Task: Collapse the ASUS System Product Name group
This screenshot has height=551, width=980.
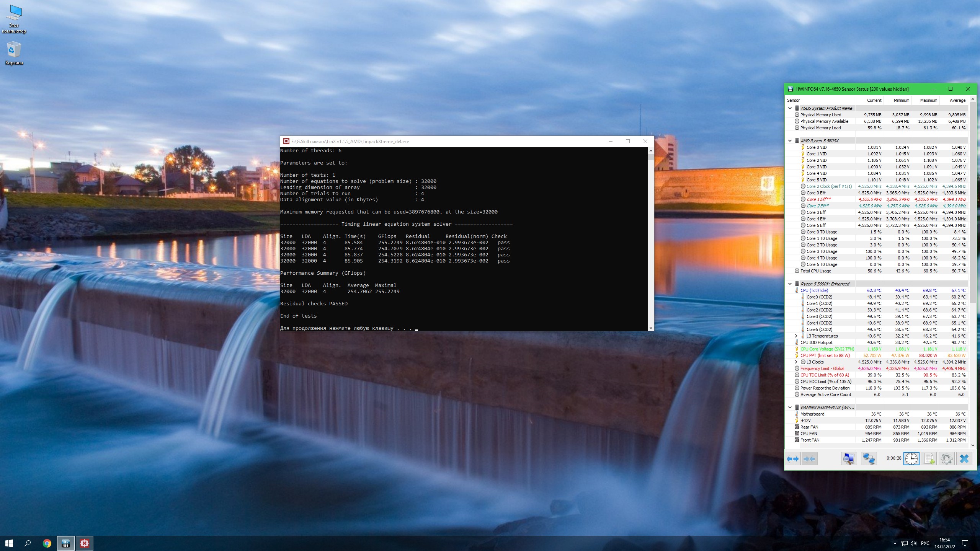Action: coord(790,108)
